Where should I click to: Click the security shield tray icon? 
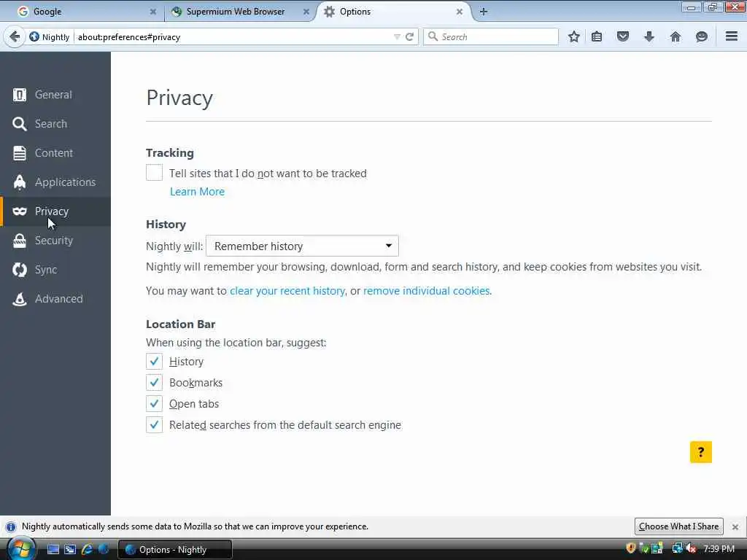(631, 548)
